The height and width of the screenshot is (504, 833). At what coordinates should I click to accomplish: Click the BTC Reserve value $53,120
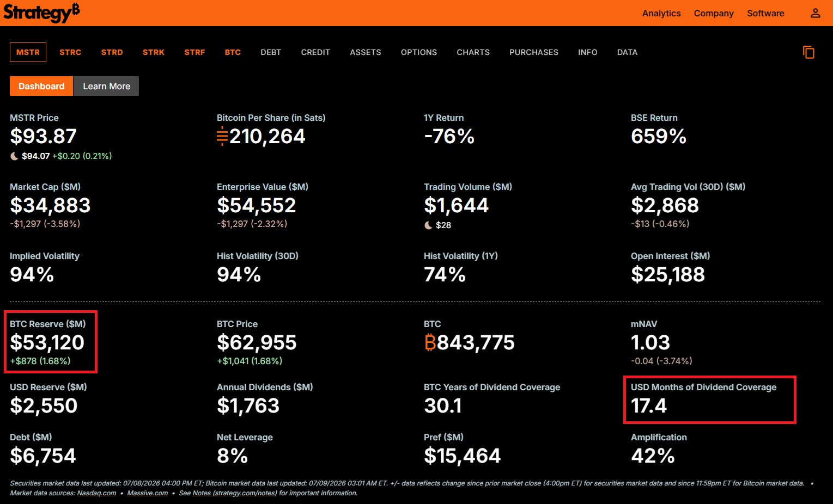(x=47, y=343)
